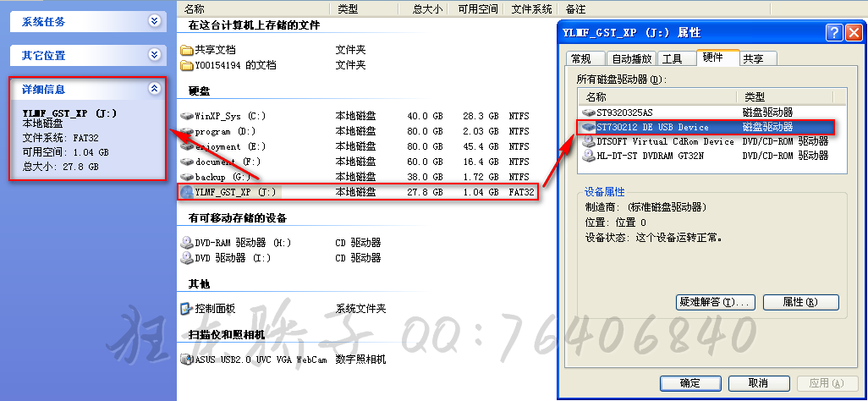
Task: Click the 名称 column header in drives list
Action: coord(657,97)
